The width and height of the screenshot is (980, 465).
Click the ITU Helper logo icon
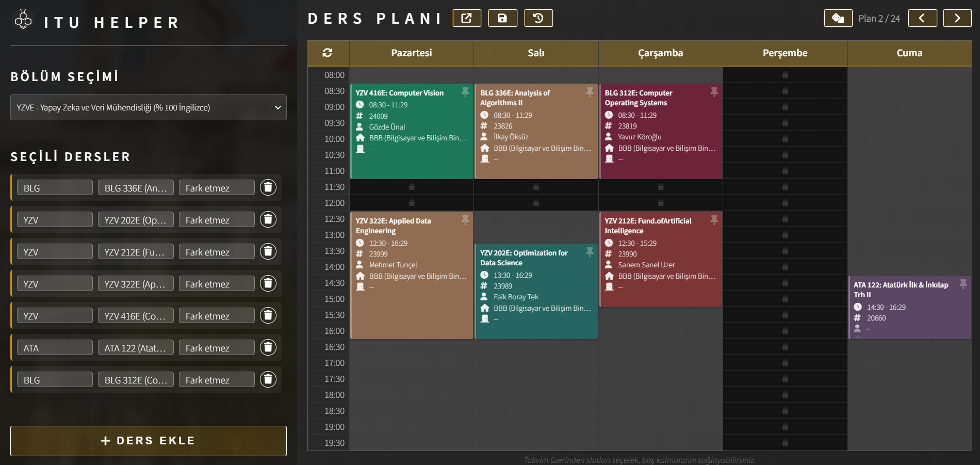(x=23, y=20)
